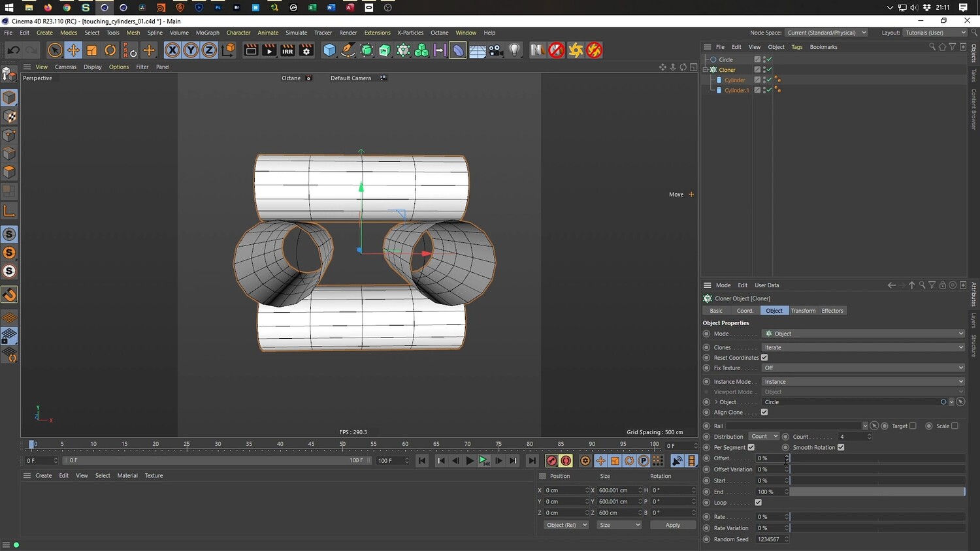Open Edit Render Settings icon
The width and height of the screenshot is (980, 551).
(x=306, y=50)
